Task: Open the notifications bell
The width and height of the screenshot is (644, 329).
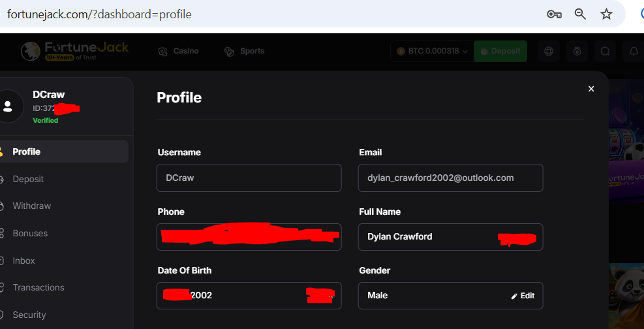Action: [x=633, y=51]
